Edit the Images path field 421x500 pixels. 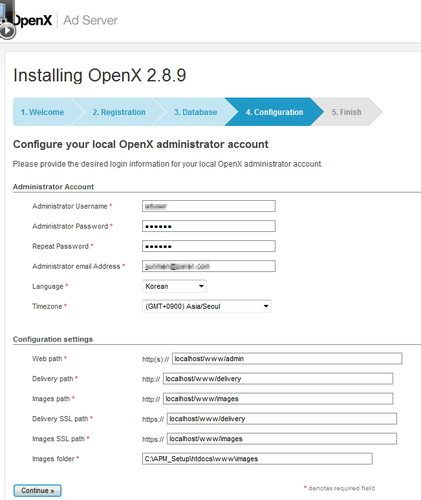[x=278, y=399]
